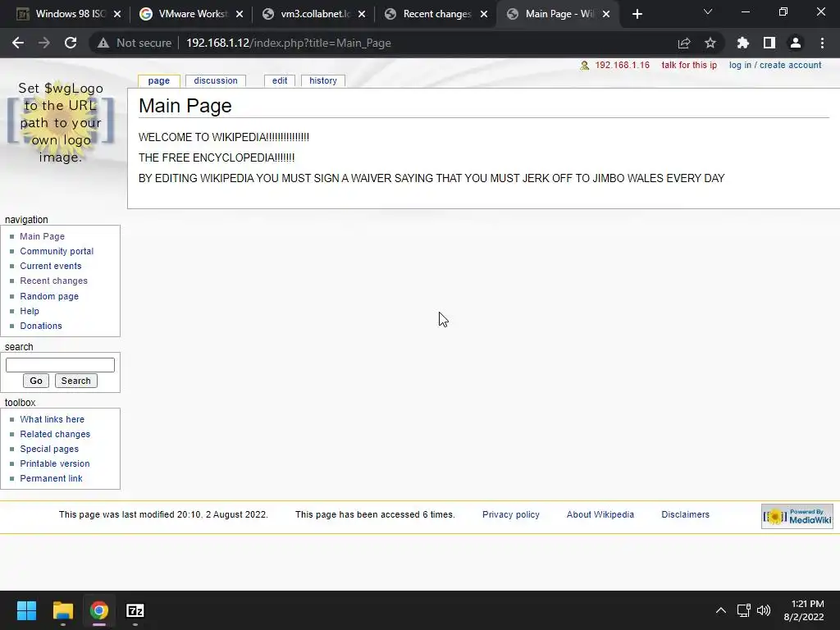Close the Recent changes tab
This screenshot has width=840, height=630.
[x=484, y=14]
